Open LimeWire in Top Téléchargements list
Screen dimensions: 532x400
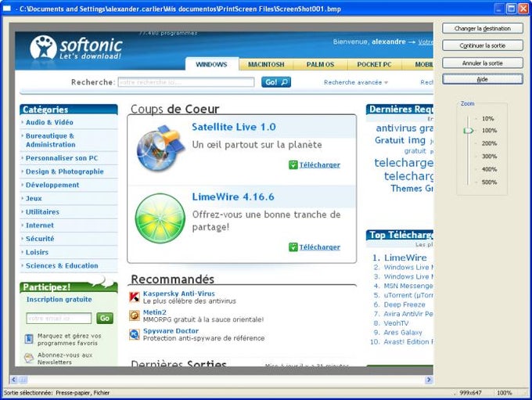405,258
